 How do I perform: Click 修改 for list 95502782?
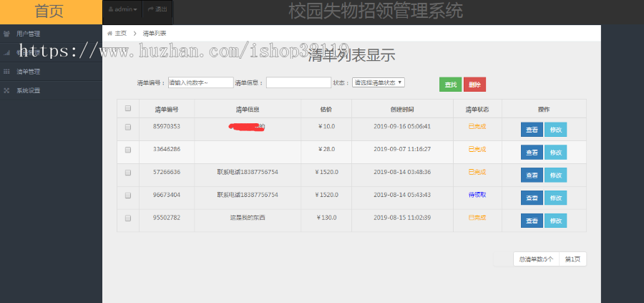coord(556,221)
